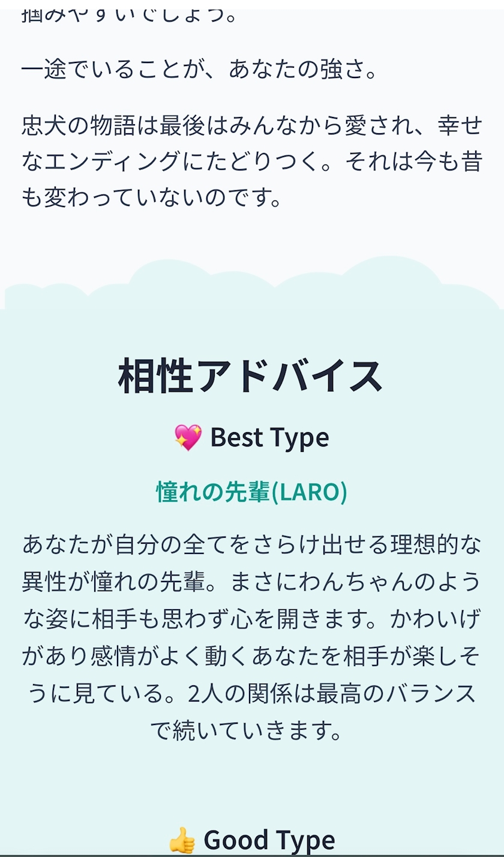Viewport: 504px width, 857px height.
Task: Tap the thumbs-up emoji beside Good Type
Action: 182,840
